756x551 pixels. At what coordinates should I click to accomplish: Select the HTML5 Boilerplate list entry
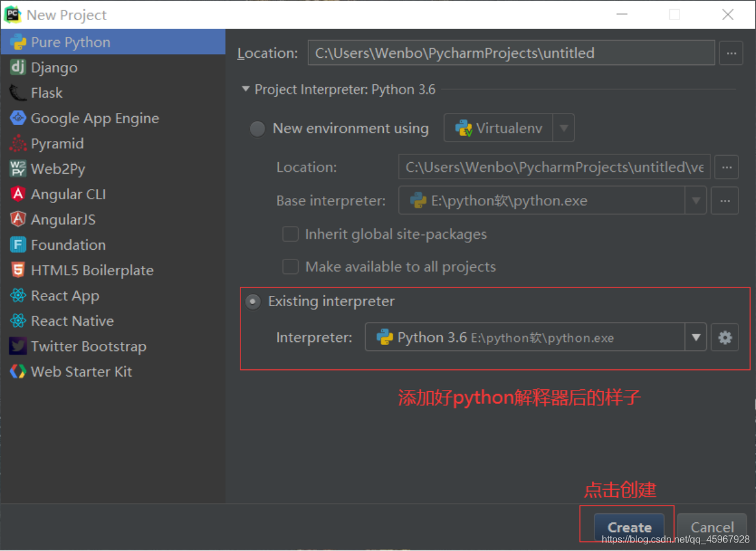[112, 270]
